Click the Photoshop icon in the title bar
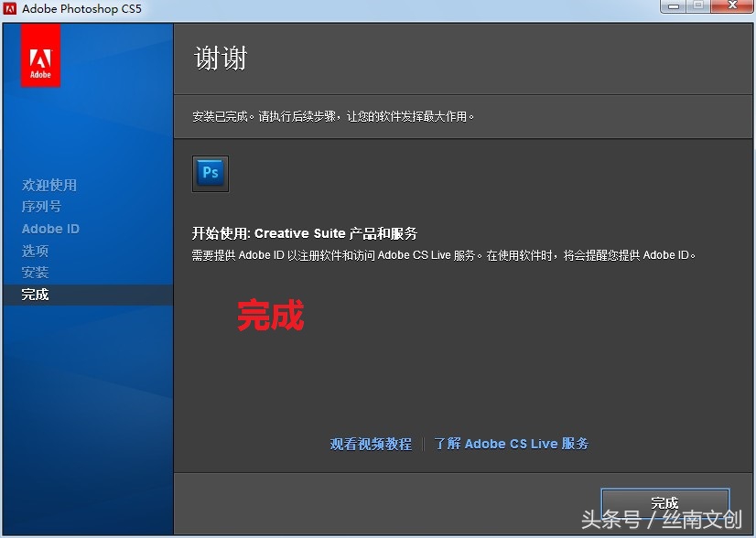This screenshot has width=756, height=538. tap(10, 8)
